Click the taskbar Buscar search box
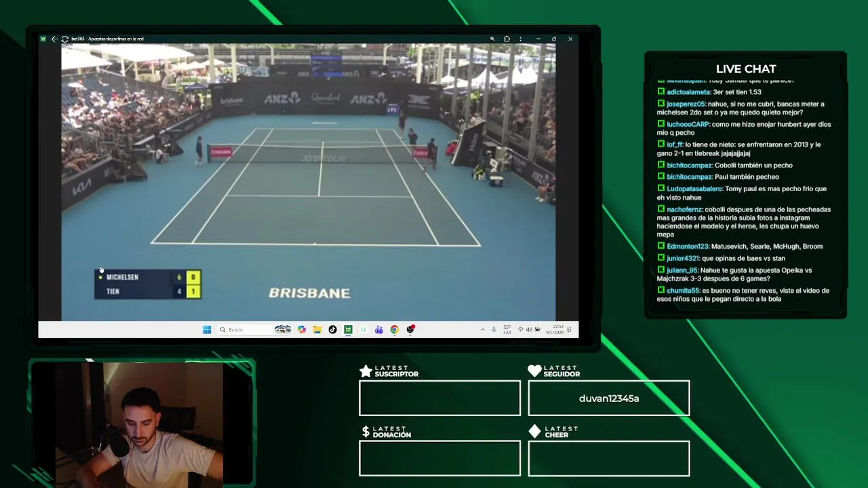 coord(254,329)
